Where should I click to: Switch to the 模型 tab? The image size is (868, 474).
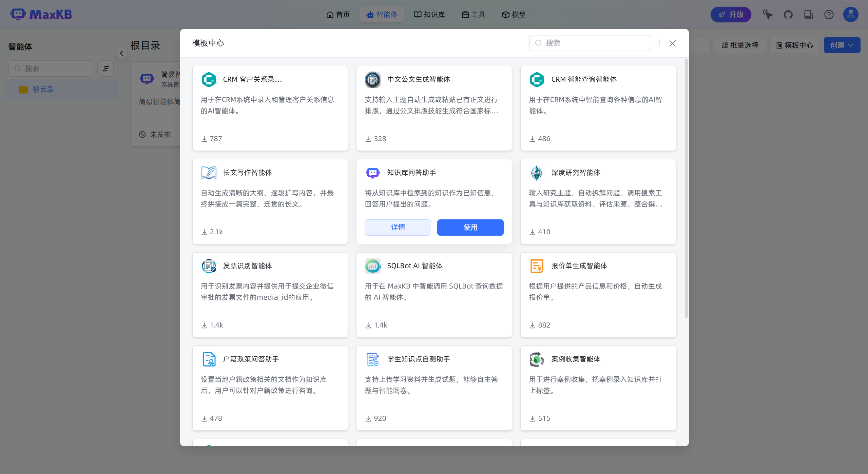pos(514,15)
